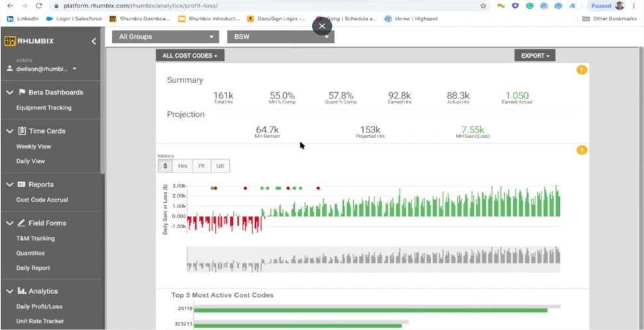644x330 pixels.
Task: Open Cost Code Accrual report
Action: coord(42,199)
